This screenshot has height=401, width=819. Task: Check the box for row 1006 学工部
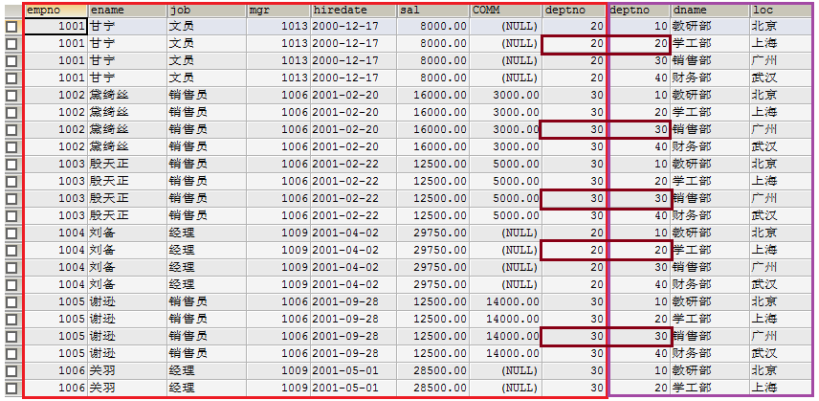(x=11, y=389)
